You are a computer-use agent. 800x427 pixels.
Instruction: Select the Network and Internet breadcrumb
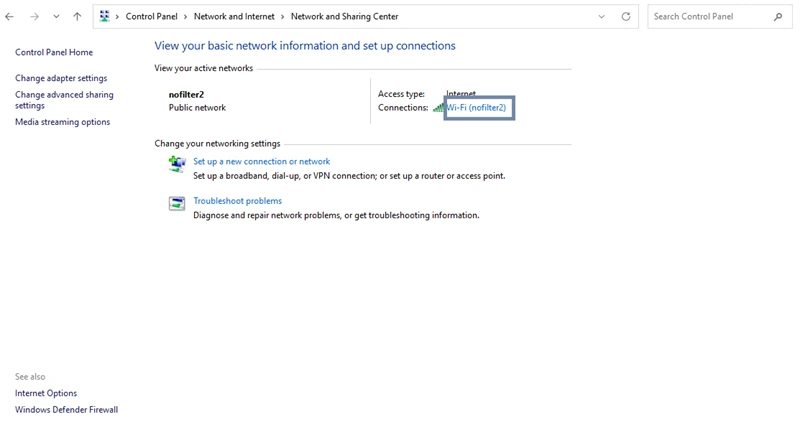[x=235, y=17]
